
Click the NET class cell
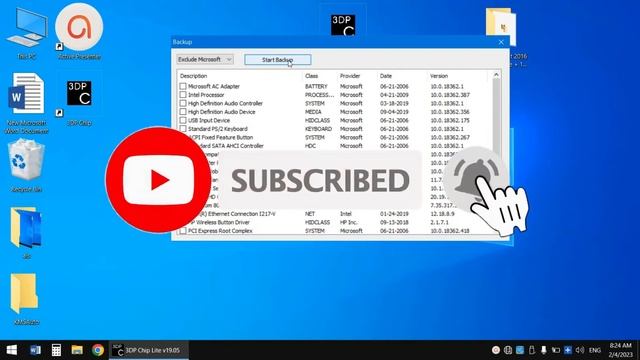click(310, 214)
